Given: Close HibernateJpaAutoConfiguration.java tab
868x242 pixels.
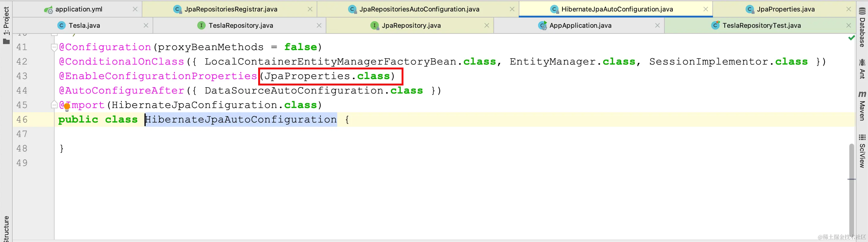Looking at the screenshot, I should pyautogui.click(x=705, y=9).
